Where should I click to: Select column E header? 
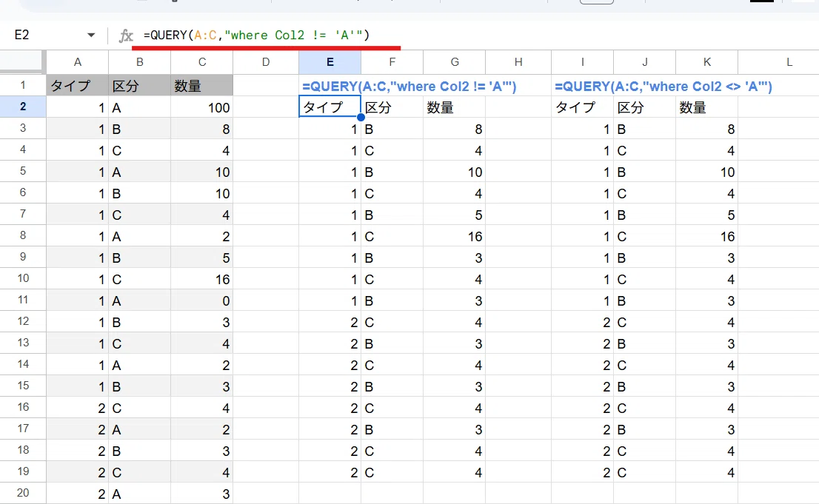330,62
